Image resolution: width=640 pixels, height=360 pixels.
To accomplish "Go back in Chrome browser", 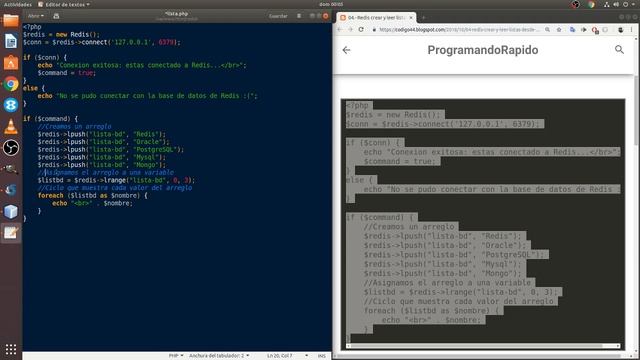I will (x=340, y=30).
